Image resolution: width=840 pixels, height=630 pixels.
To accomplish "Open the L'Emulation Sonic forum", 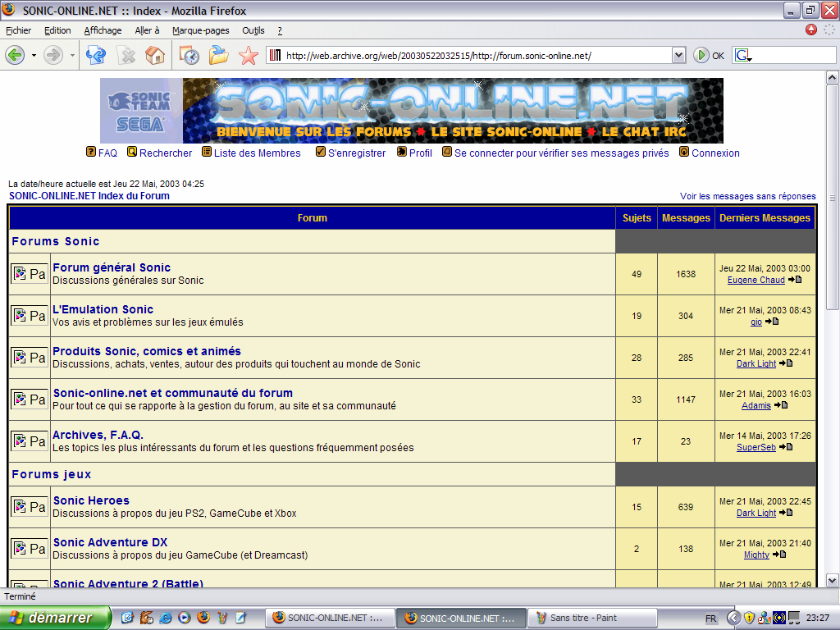I will click(x=103, y=309).
